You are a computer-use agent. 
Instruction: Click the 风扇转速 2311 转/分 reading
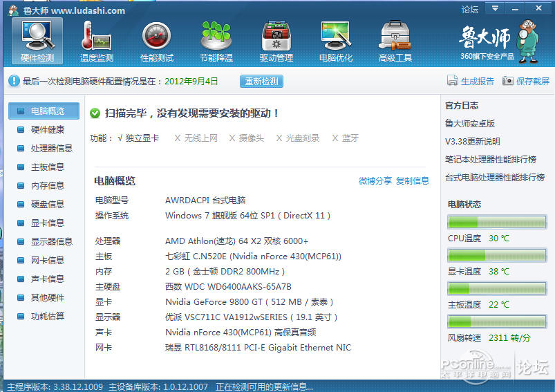point(509,338)
